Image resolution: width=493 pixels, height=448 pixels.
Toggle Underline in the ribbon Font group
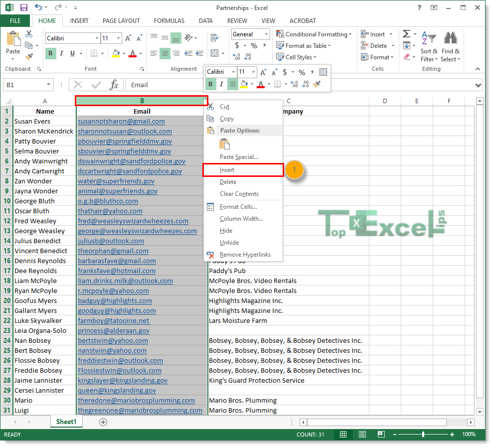click(x=73, y=53)
